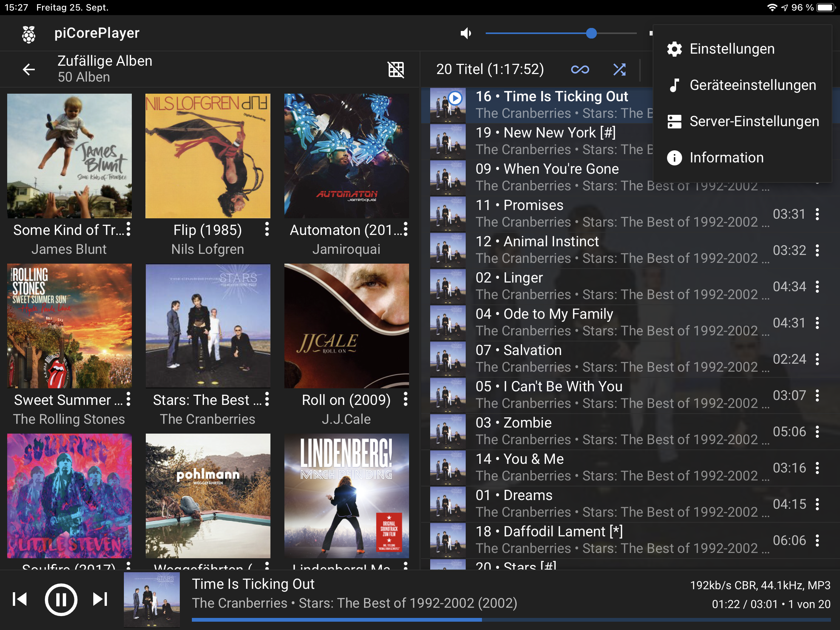The height and width of the screenshot is (630, 840).
Task: Open the more menu for Zombie track
Action: point(817,432)
